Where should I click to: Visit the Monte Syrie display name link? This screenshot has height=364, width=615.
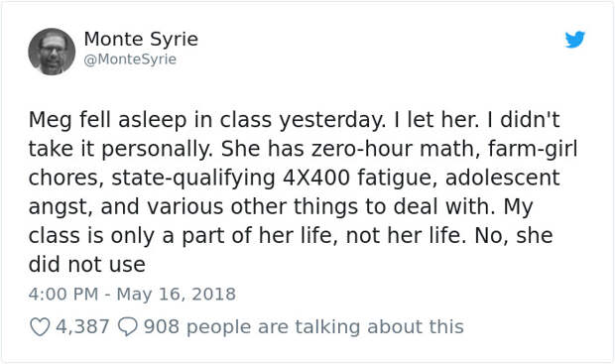(x=141, y=40)
